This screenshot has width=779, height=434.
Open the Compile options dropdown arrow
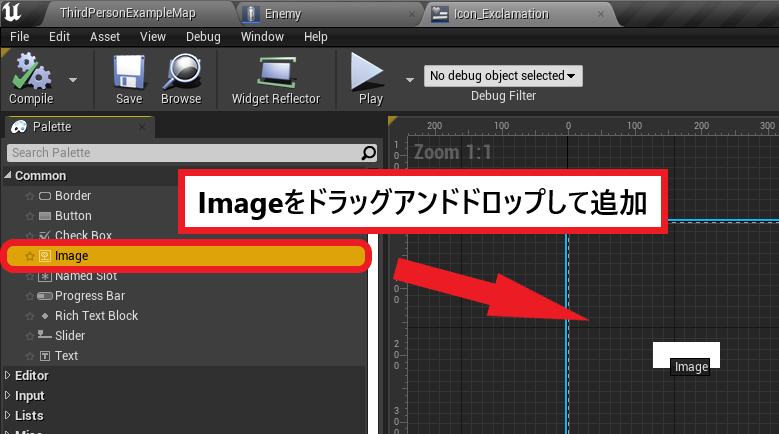pos(73,79)
